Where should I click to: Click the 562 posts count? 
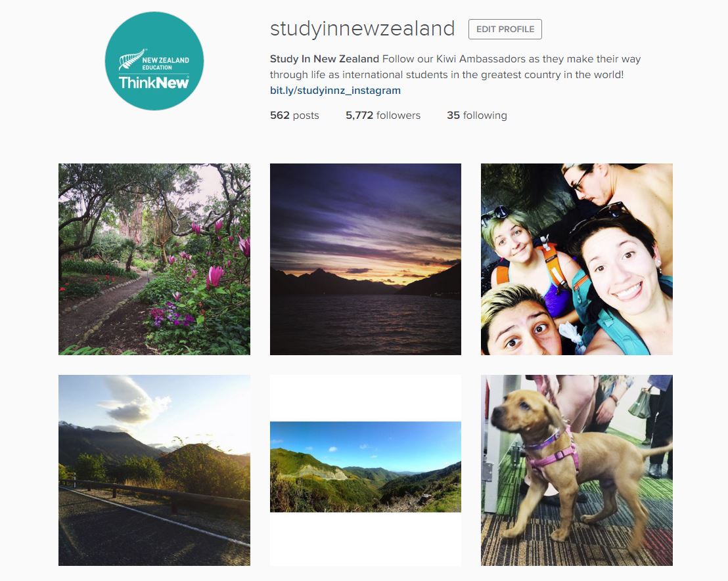pyautogui.click(x=294, y=115)
